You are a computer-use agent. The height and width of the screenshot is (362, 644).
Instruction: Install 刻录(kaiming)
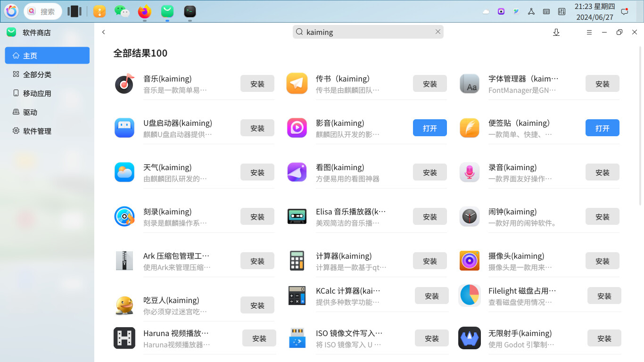(257, 217)
